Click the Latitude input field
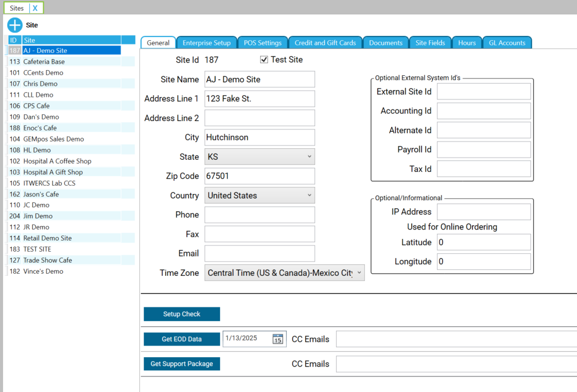 tap(484, 242)
